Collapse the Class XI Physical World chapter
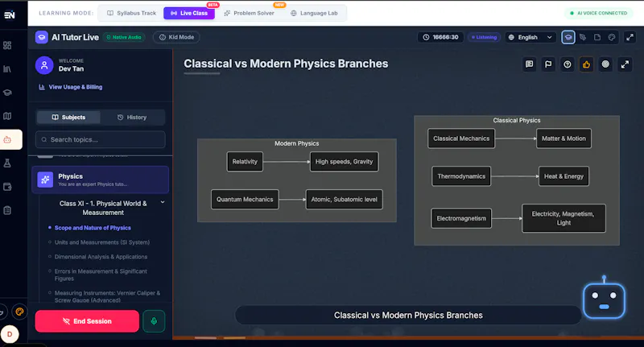The width and height of the screenshot is (644, 347). point(163,202)
